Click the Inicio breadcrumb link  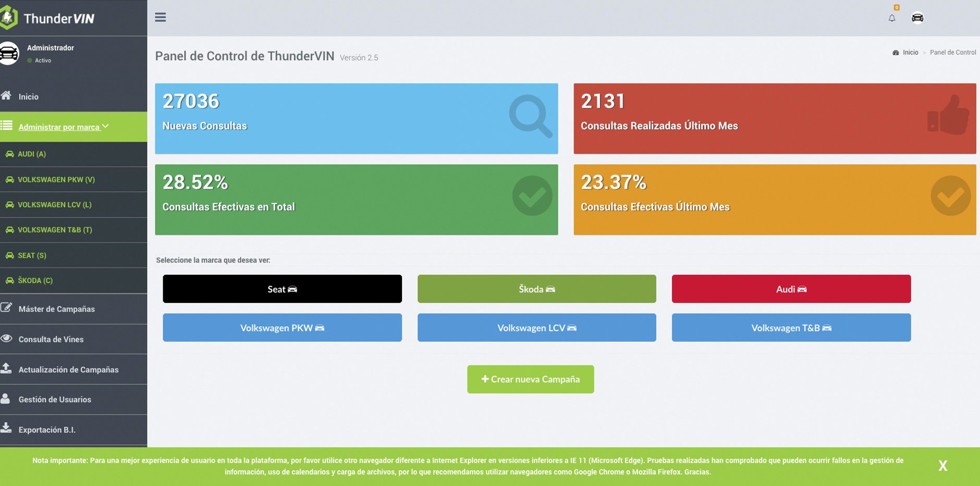(x=910, y=52)
